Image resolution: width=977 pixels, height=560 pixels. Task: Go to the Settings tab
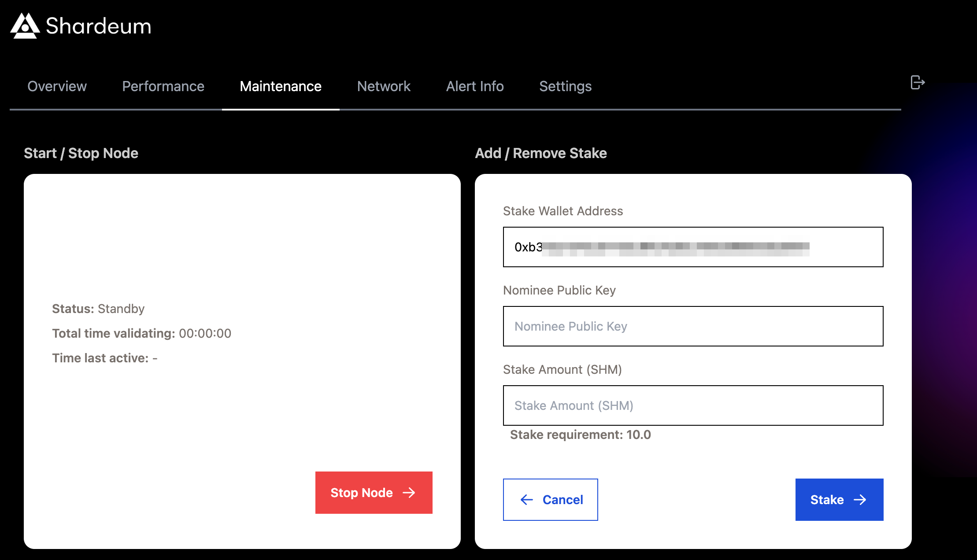click(565, 86)
